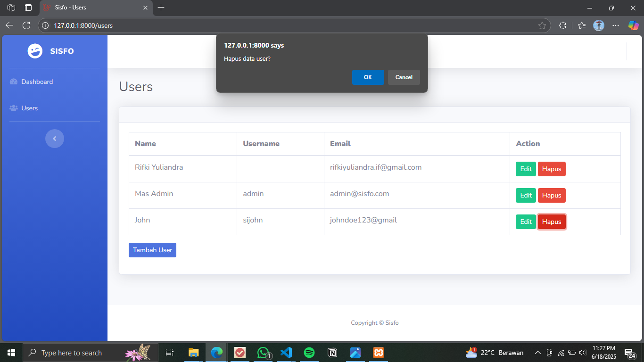Open the browser extensions icon

click(x=562, y=25)
